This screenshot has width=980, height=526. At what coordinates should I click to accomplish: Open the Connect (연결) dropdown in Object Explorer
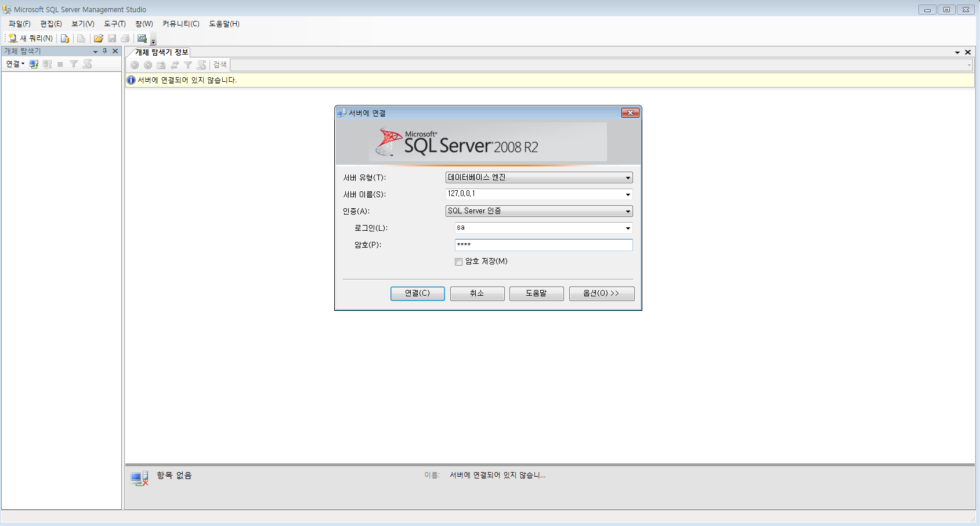click(x=15, y=64)
